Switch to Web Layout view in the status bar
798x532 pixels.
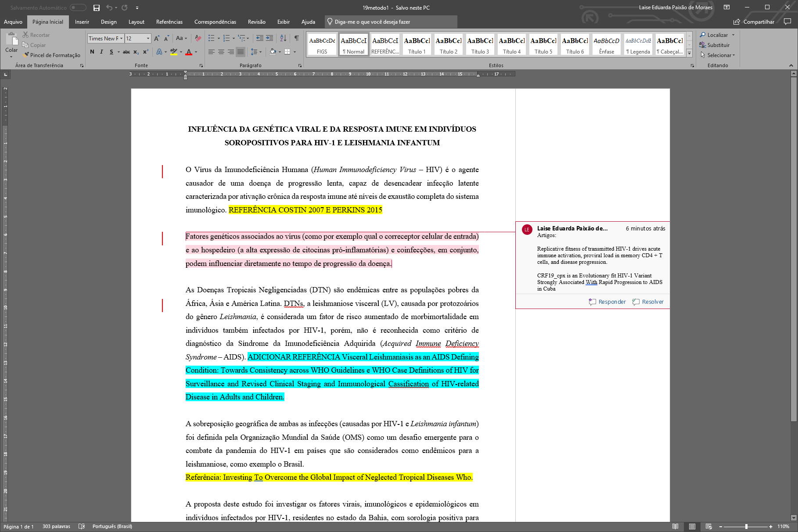tap(708, 526)
